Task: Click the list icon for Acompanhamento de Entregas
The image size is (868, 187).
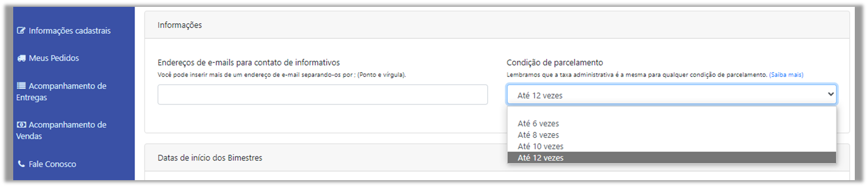Action: pyautogui.click(x=21, y=85)
